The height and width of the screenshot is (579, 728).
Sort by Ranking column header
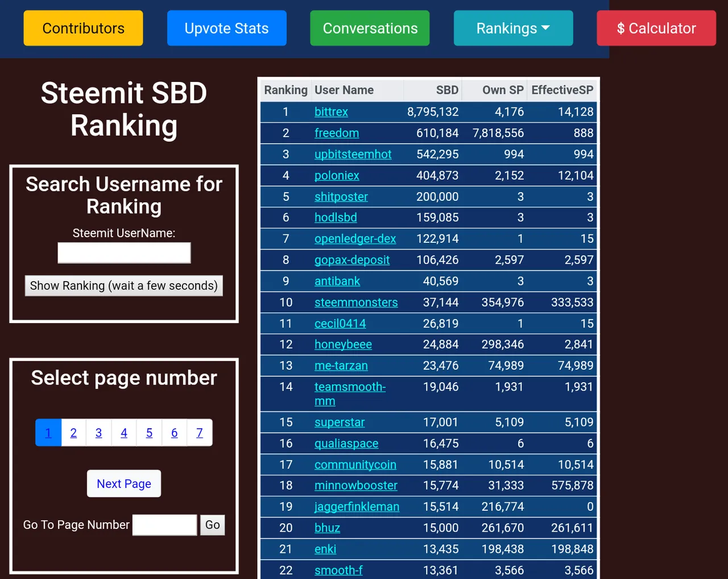coord(286,90)
